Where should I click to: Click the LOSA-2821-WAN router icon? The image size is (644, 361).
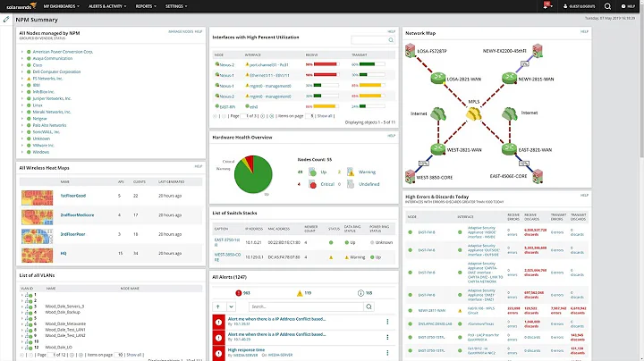point(437,78)
